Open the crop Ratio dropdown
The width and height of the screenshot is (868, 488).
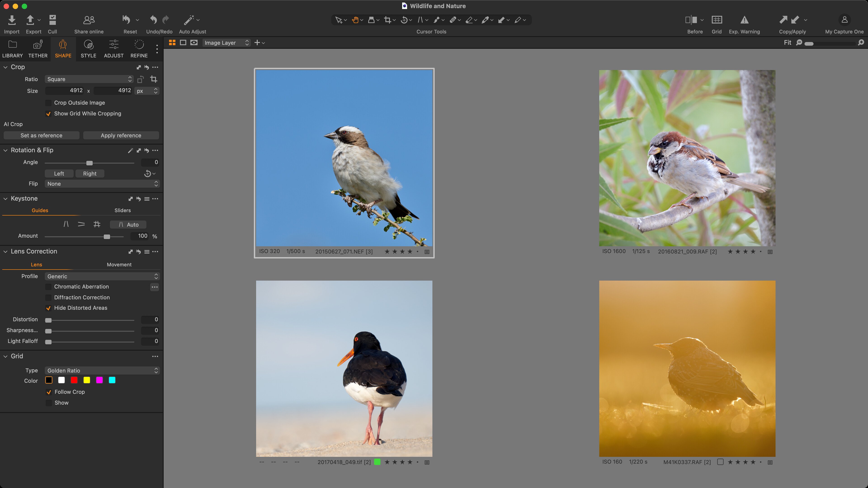click(x=89, y=79)
